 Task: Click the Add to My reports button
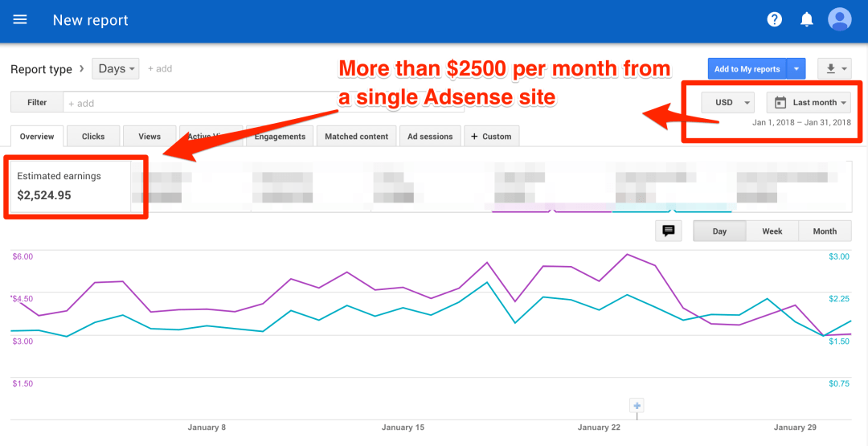coord(747,69)
